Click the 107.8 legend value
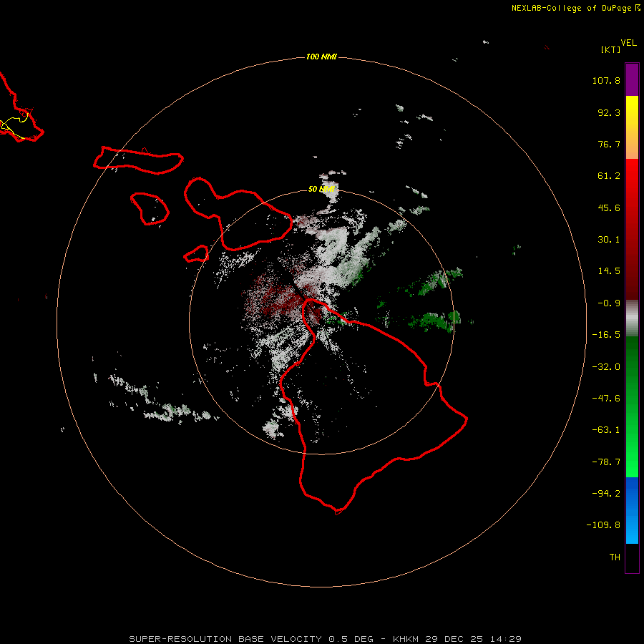This screenshot has height=644, width=644. [606, 80]
